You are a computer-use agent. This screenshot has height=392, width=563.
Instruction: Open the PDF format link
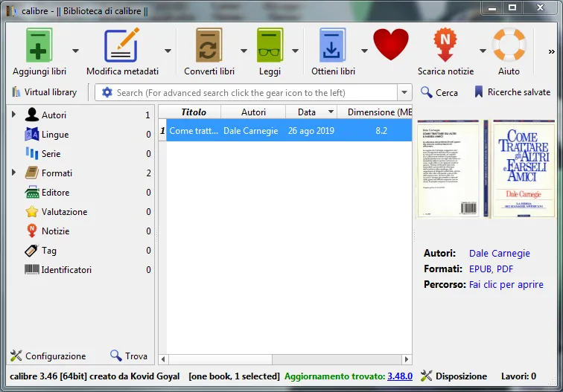click(505, 269)
